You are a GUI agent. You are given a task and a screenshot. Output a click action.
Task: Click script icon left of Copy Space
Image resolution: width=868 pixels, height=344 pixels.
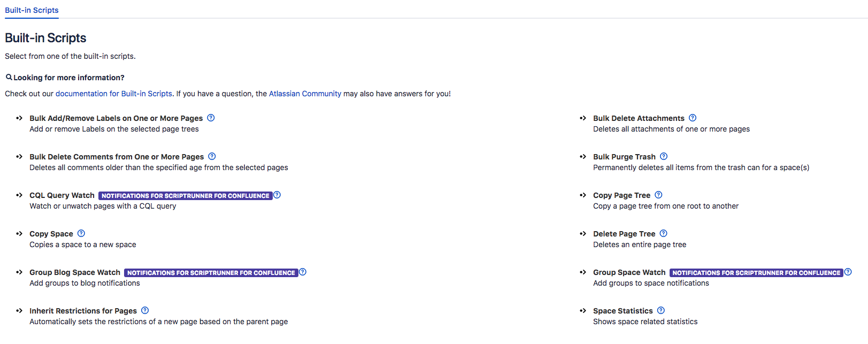pyautogui.click(x=19, y=234)
